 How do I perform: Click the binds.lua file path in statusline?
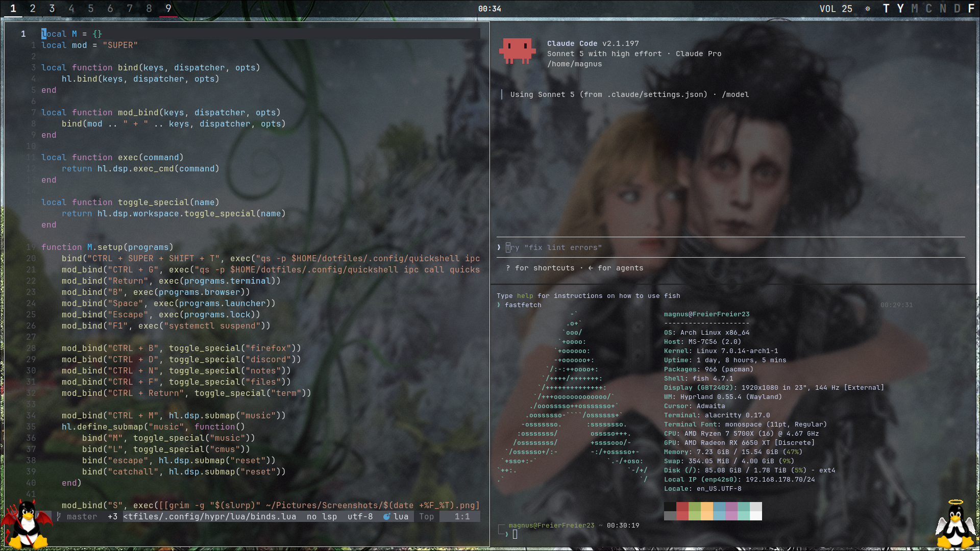coord(210,516)
